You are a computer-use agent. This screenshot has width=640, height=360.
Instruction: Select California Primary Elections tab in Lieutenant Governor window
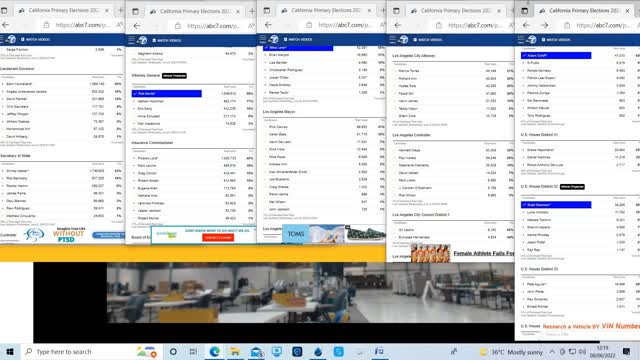pyautogui.click(x=64, y=10)
